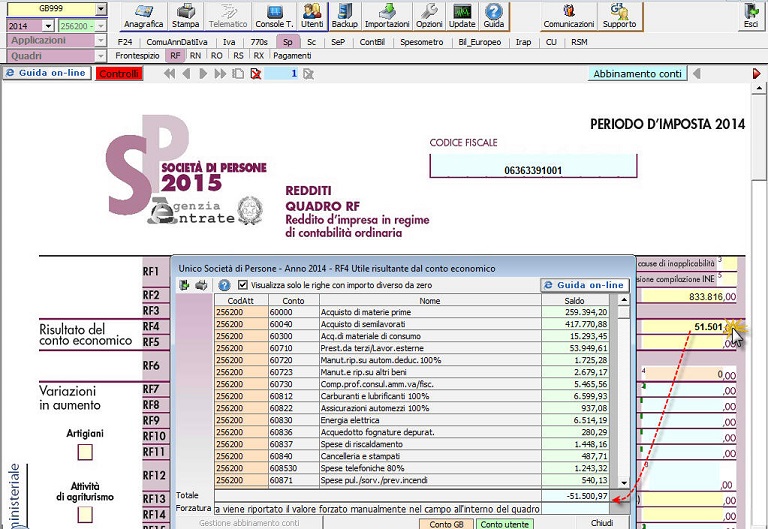Select row 'Acquisto di materie prime'
Screen dimensions: 768x529
(x=411, y=312)
